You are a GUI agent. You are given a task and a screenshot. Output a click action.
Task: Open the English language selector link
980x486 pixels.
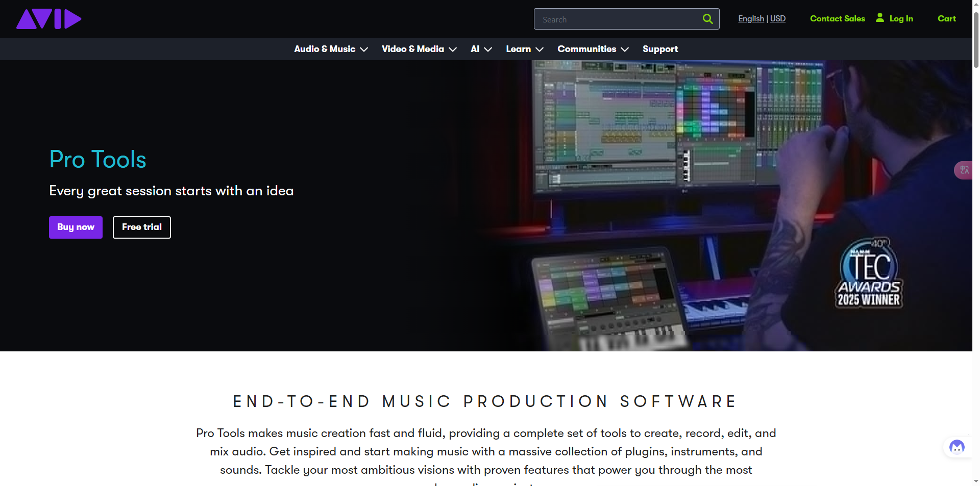(751, 19)
